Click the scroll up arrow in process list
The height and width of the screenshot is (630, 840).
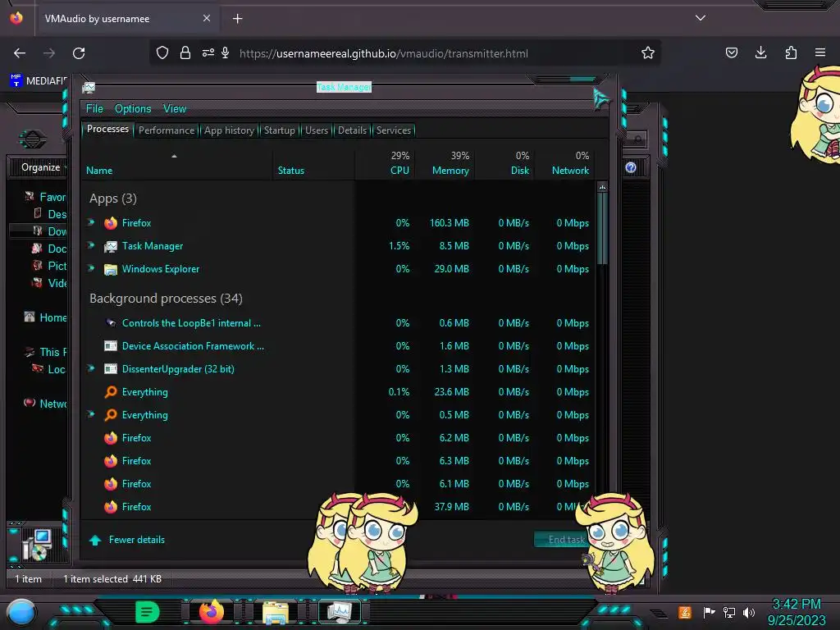point(603,188)
